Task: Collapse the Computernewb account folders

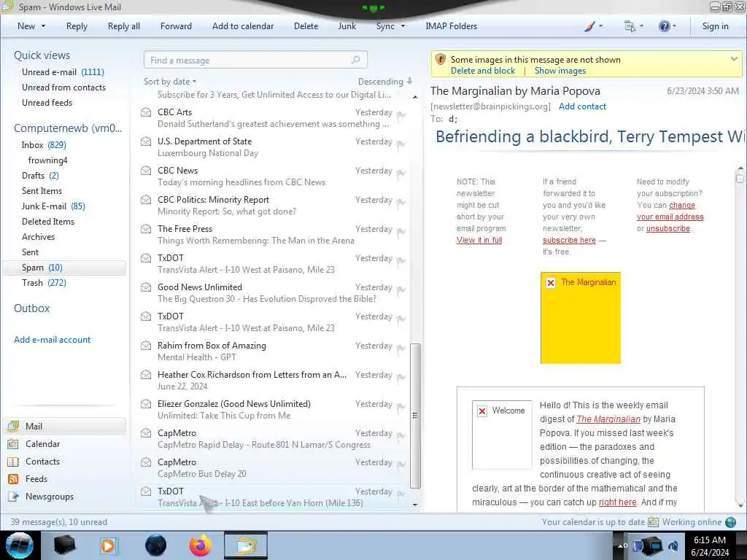Action: pos(68,128)
